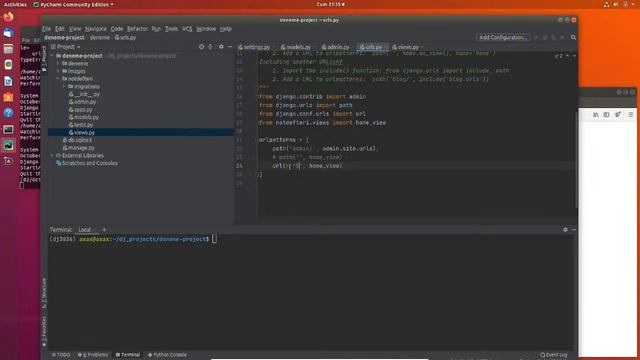Open the View menu
Viewport: 640px width, 360px height.
click(x=75, y=29)
